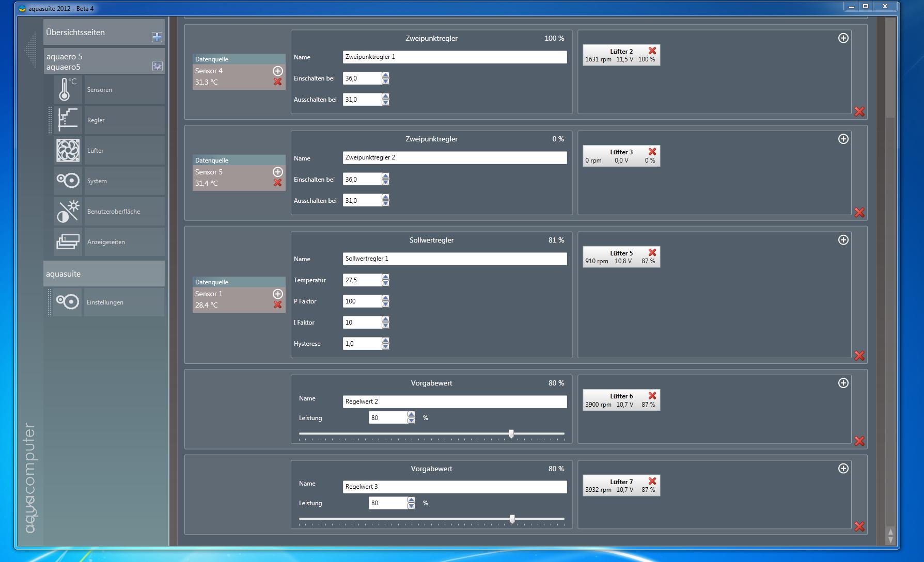Delete the Zweipunktregler 1 controller

click(859, 111)
